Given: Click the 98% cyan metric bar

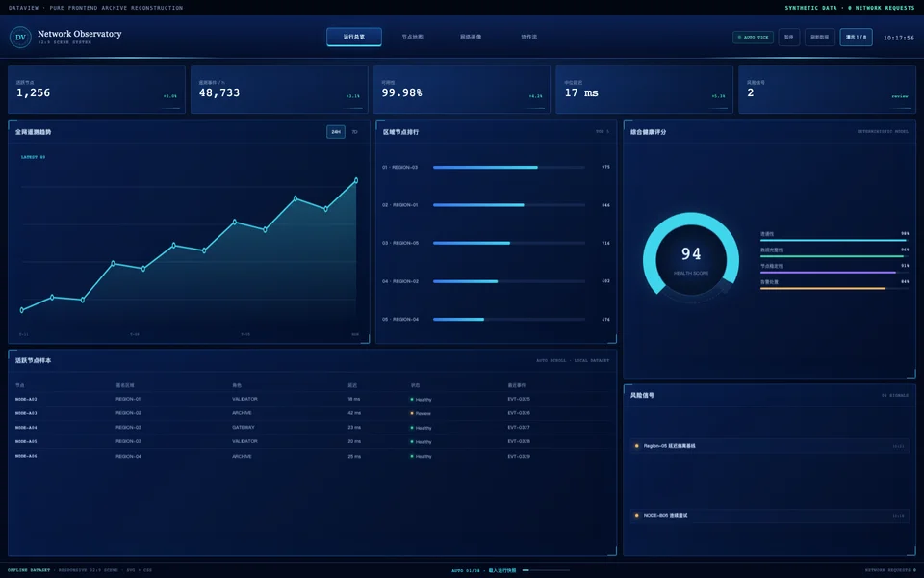Looking at the screenshot, I should [834, 240].
